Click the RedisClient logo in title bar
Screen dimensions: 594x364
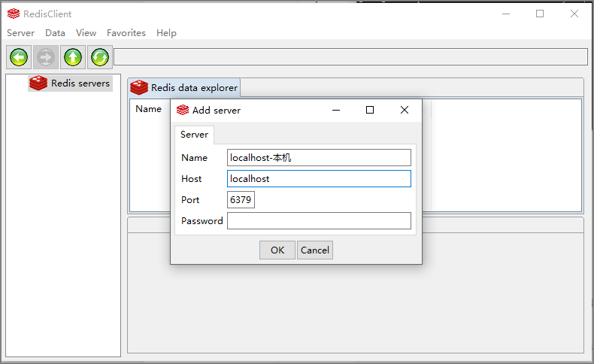coord(14,14)
